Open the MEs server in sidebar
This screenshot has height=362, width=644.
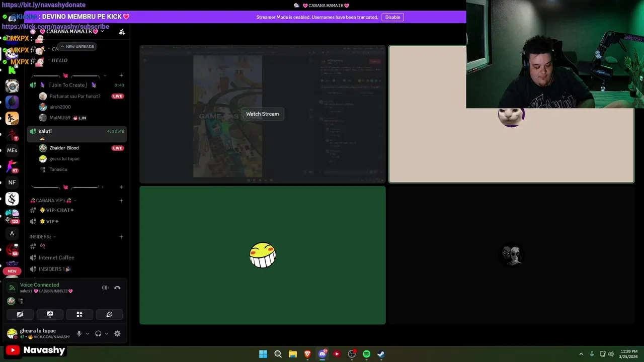tap(12, 150)
